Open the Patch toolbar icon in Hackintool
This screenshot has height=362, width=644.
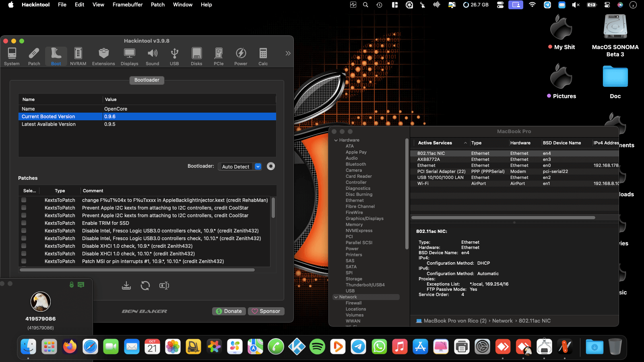click(34, 56)
